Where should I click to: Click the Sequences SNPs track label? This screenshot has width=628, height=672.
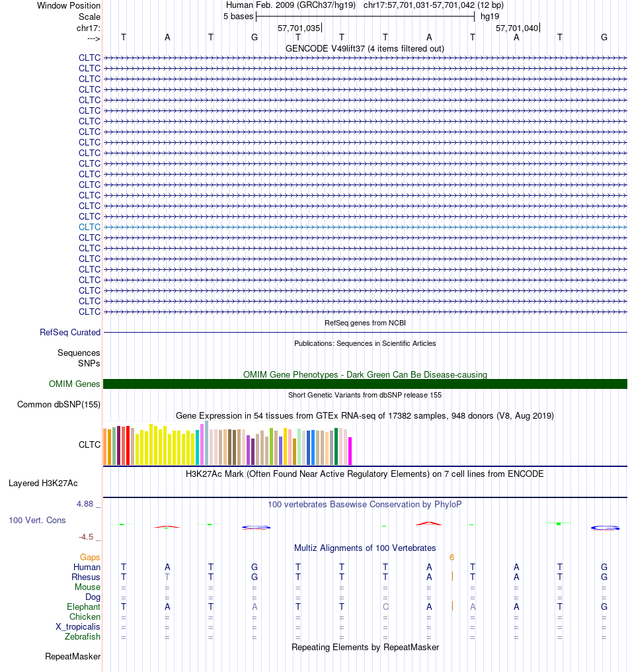click(x=79, y=358)
